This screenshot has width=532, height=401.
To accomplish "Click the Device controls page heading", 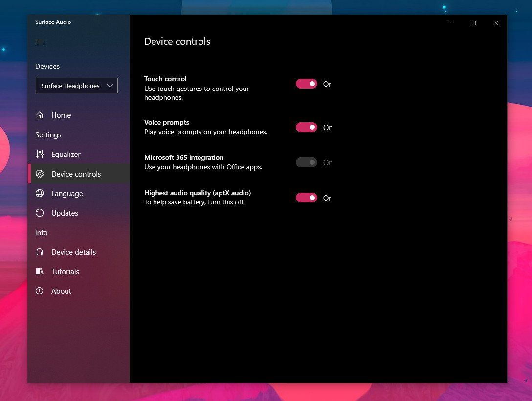I will [x=177, y=41].
